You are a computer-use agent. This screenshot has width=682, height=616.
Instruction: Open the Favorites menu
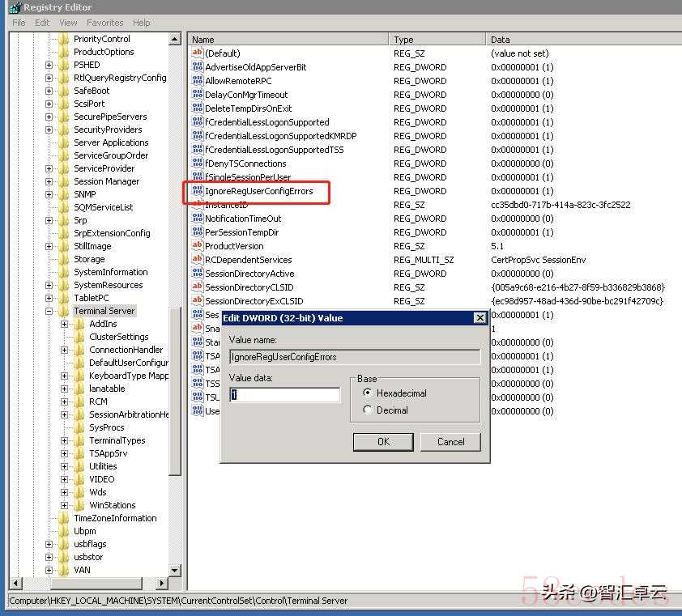[104, 23]
